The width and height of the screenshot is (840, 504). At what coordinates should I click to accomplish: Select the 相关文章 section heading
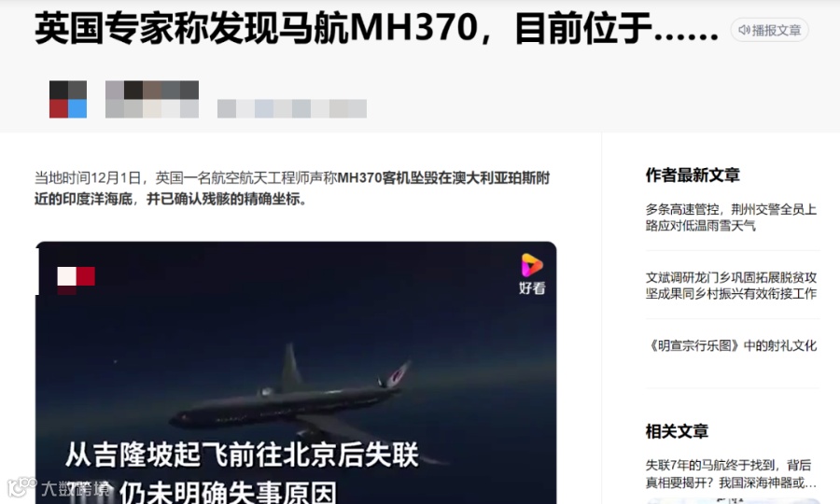click(x=678, y=430)
